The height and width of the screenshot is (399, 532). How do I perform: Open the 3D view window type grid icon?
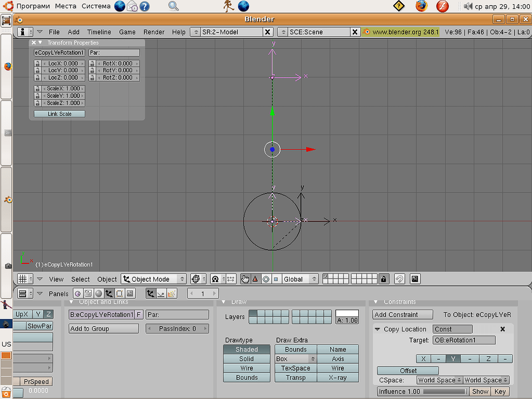[x=25, y=279]
